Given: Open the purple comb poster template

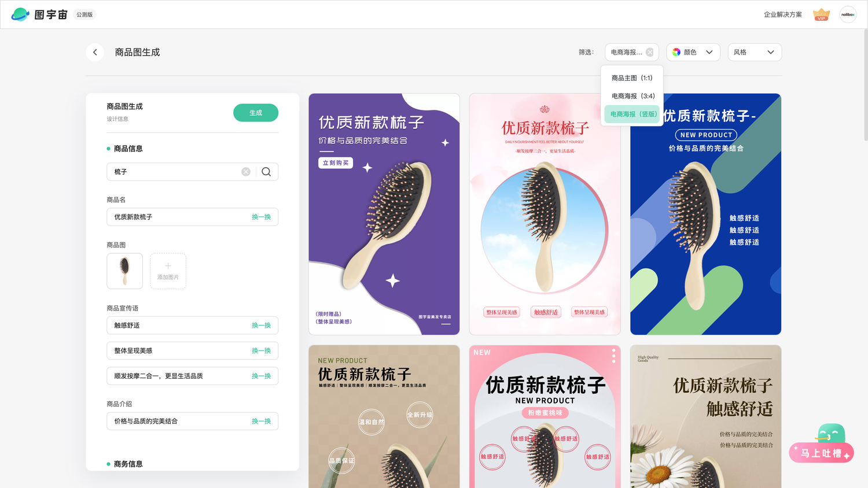Looking at the screenshot, I should (x=384, y=215).
